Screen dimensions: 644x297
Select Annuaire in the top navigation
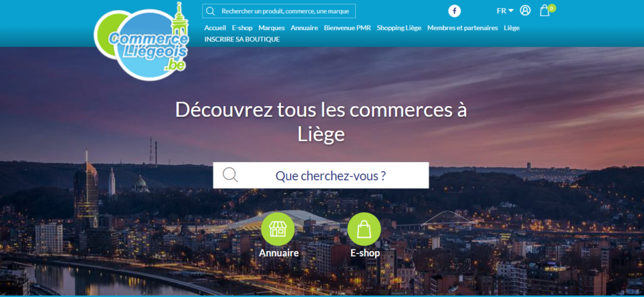click(x=304, y=28)
